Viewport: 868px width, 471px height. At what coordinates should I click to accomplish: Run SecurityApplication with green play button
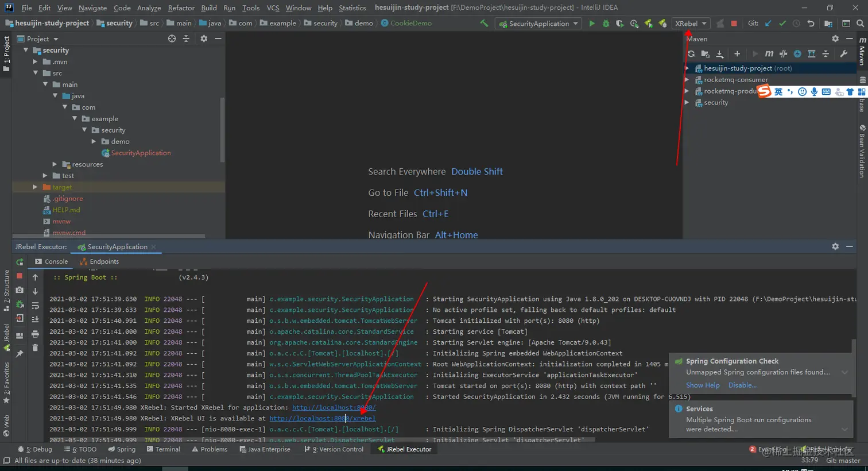click(x=592, y=24)
